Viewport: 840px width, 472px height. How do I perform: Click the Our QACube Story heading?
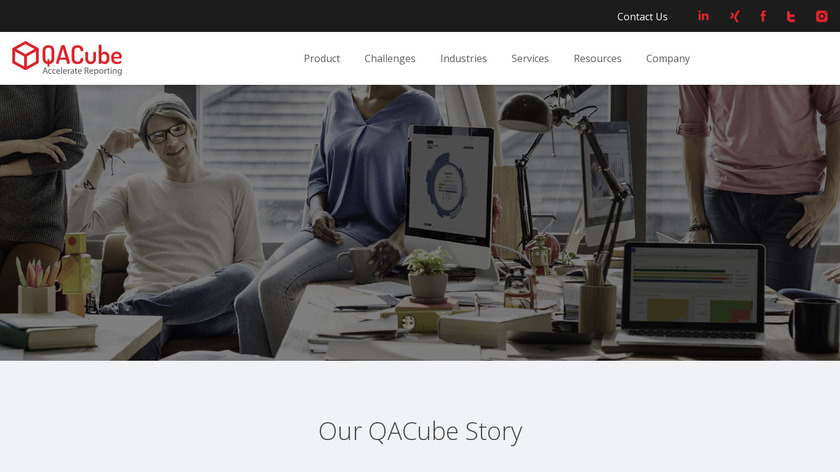point(420,431)
